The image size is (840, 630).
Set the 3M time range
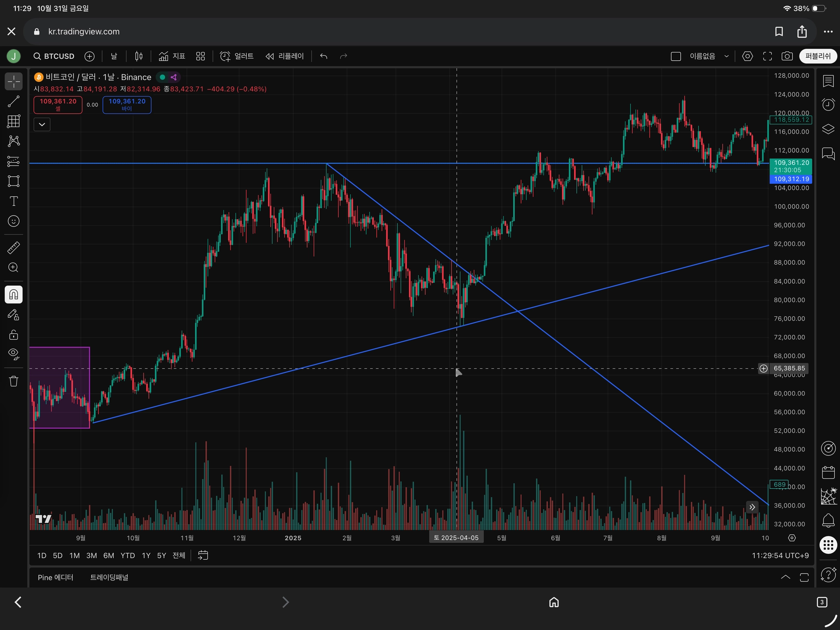(x=91, y=556)
